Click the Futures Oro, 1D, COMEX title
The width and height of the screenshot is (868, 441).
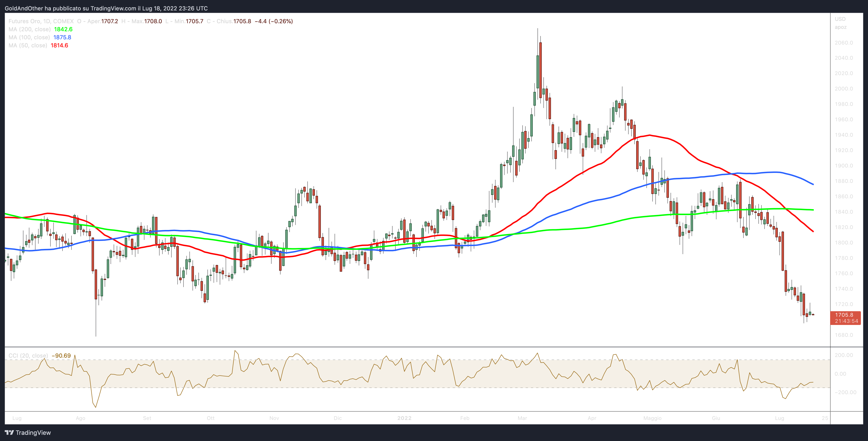41,21
